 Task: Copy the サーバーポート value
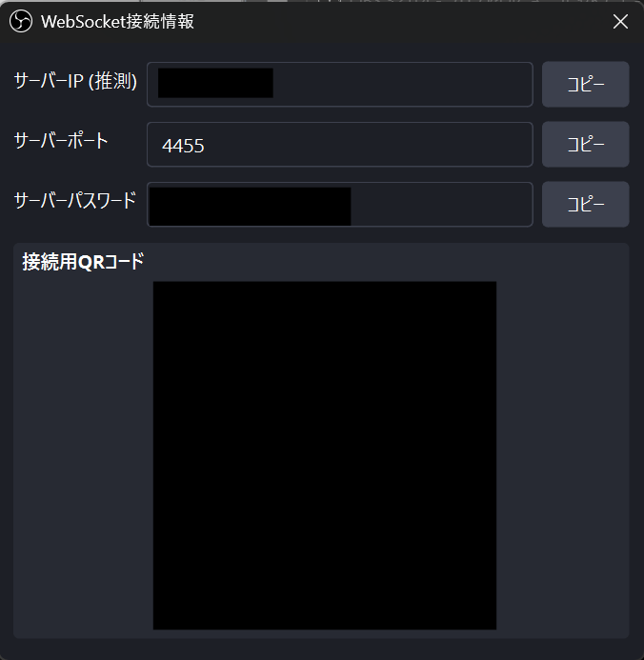586,145
